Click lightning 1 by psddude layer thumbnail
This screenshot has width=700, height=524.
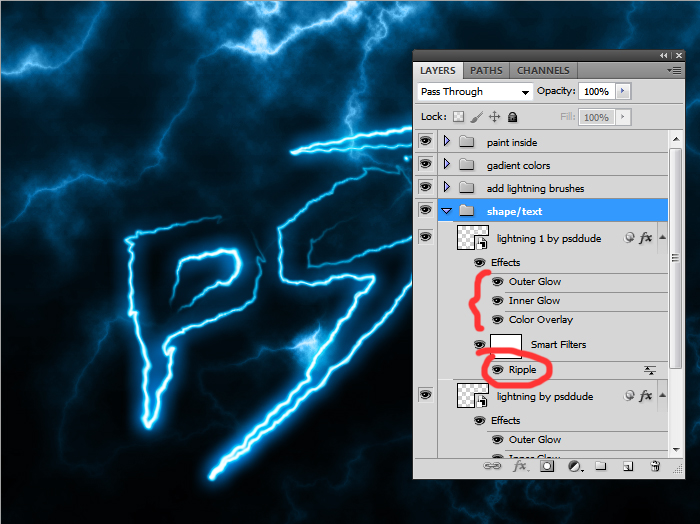pos(473,237)
